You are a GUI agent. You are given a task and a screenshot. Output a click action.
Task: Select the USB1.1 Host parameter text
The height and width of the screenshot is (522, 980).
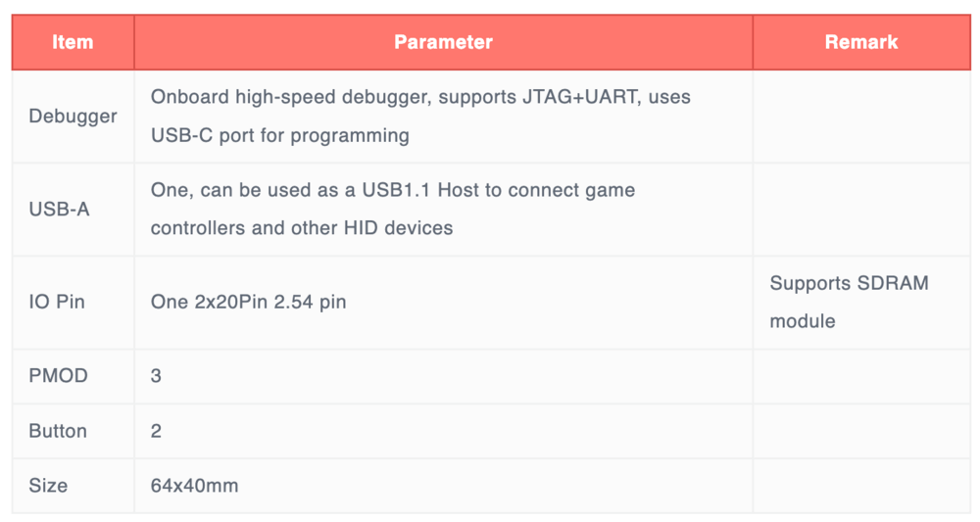click(x=393, y=209)
